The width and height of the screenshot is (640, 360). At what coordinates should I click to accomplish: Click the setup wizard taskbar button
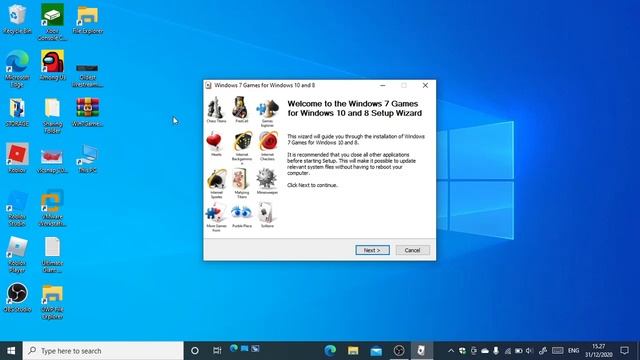(422, 351)
